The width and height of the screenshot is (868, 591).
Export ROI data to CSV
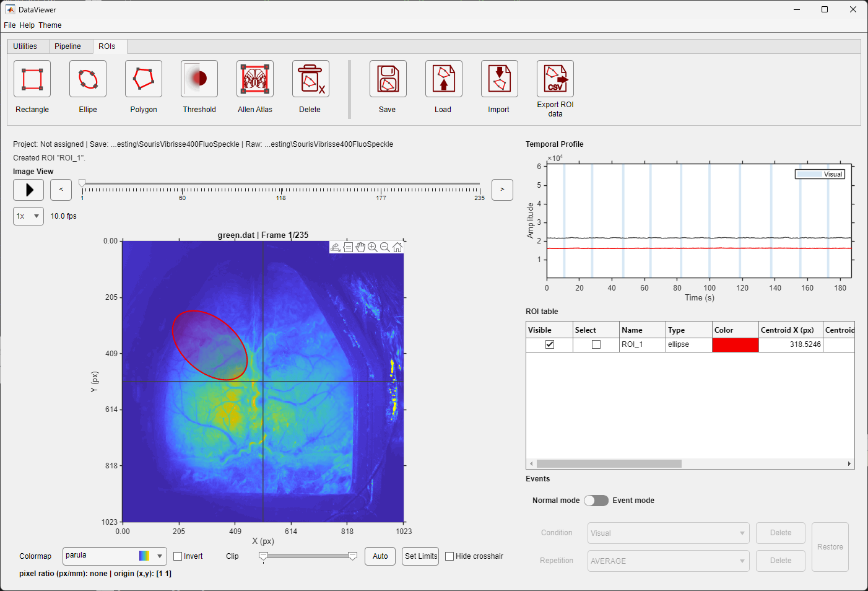pos(555,79)
